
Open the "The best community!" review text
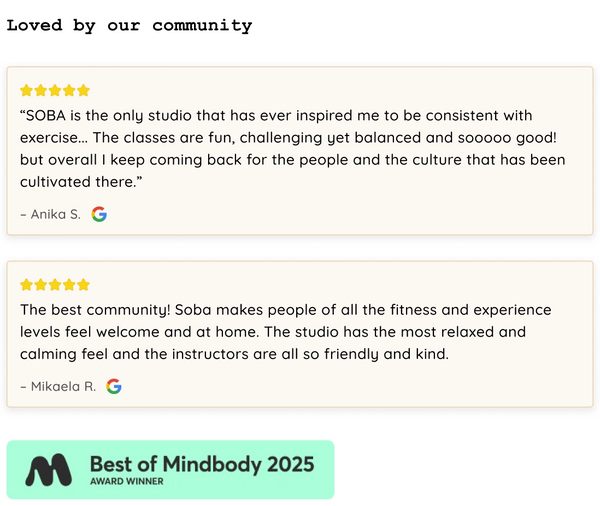click(x=285, y=332)
